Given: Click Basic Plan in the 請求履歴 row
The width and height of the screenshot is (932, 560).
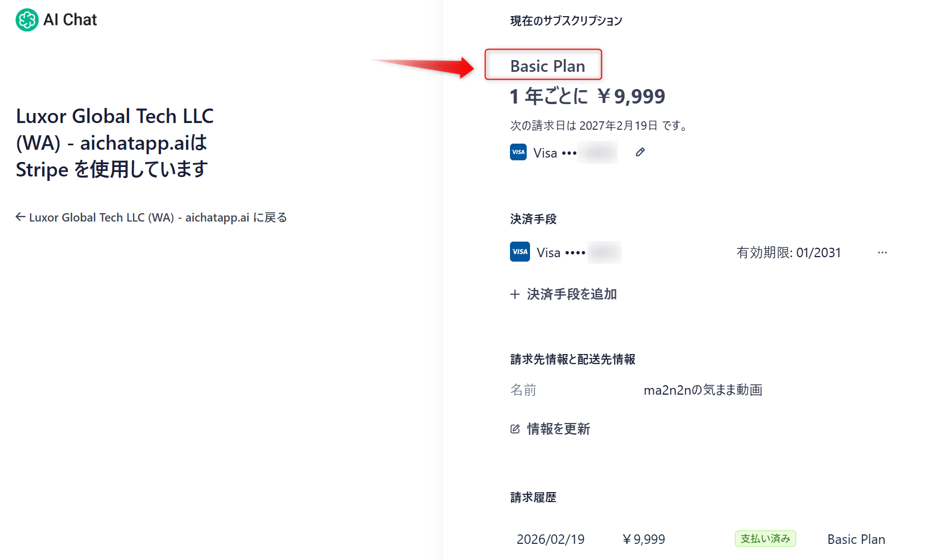Looking at the screenshot, I should pyautogui.click(x=856, y=539).
